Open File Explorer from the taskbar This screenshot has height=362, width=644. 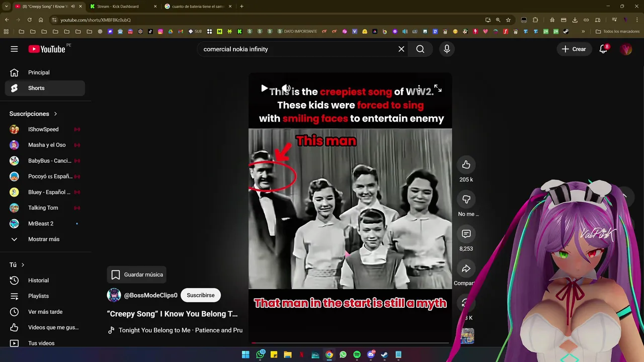(288, 354)
